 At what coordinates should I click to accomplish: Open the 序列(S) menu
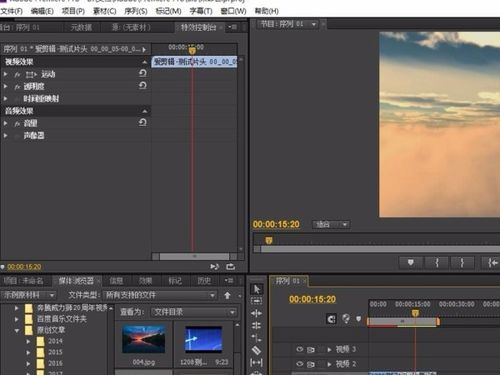[136, 11]
